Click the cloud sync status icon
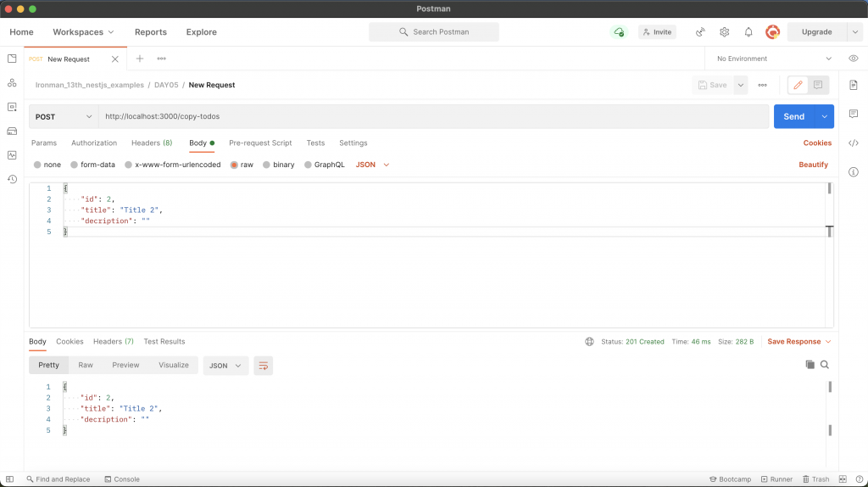Image resolution: width=868 pixels, height=487 pixels. coord(619,32)
